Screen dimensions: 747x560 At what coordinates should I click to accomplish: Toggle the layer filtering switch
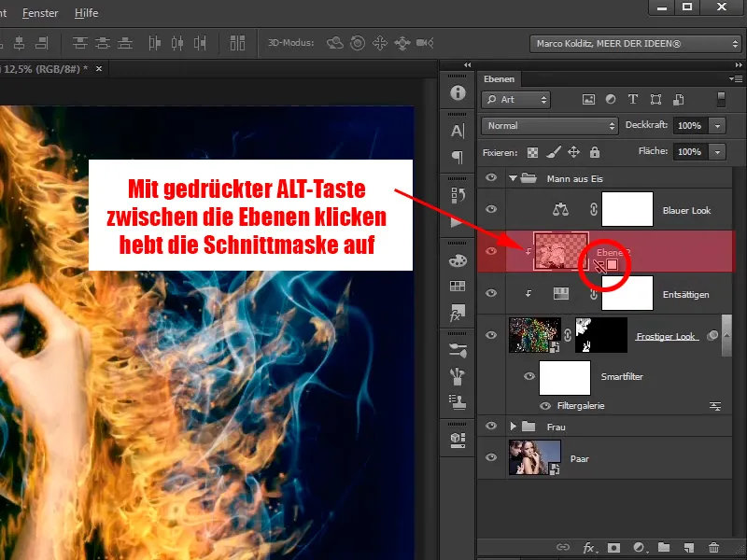coord(721,100)
